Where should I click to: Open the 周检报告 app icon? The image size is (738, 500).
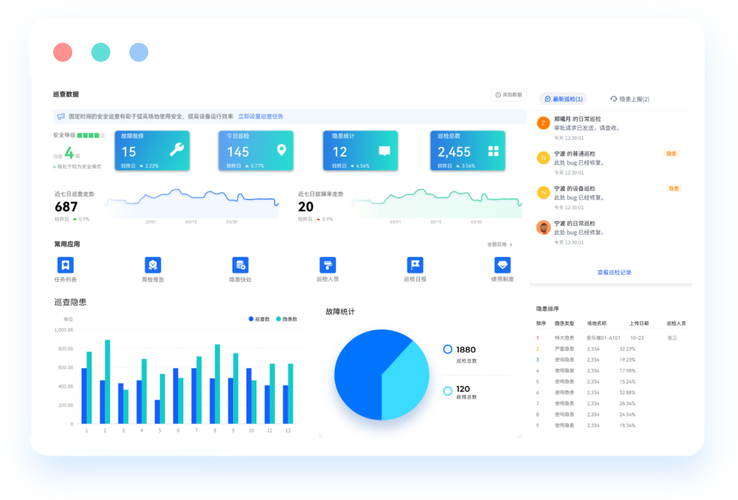153,265
